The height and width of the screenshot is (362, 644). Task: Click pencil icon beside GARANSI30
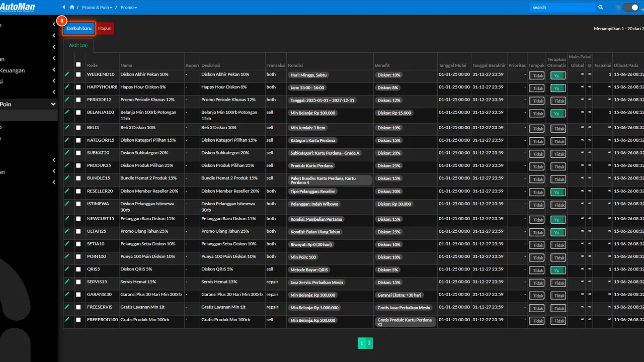(x=67, y=294)
